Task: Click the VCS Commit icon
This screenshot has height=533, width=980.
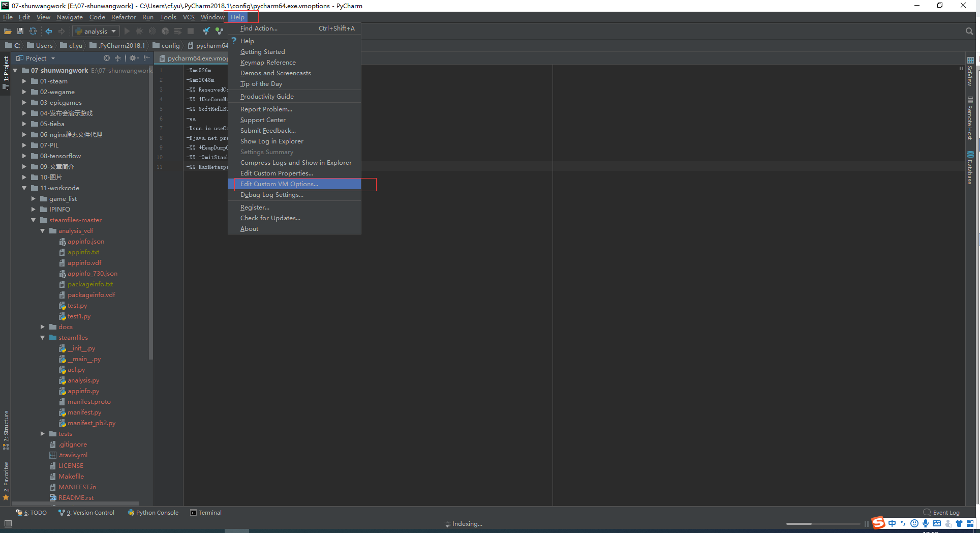Action: 219,32
